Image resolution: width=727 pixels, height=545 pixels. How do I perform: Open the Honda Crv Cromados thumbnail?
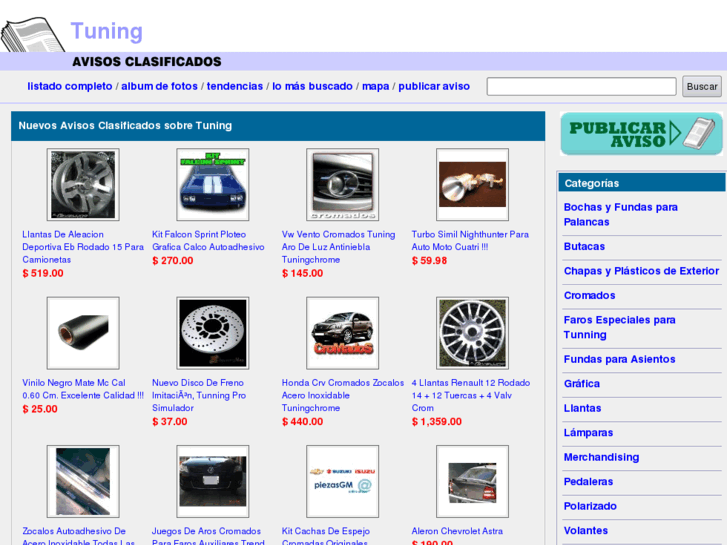(343, 333)
